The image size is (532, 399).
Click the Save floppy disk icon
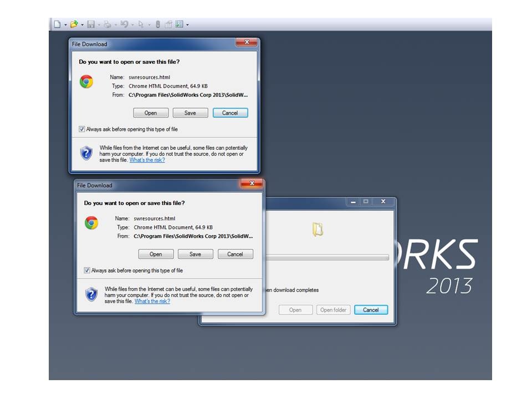90,24
